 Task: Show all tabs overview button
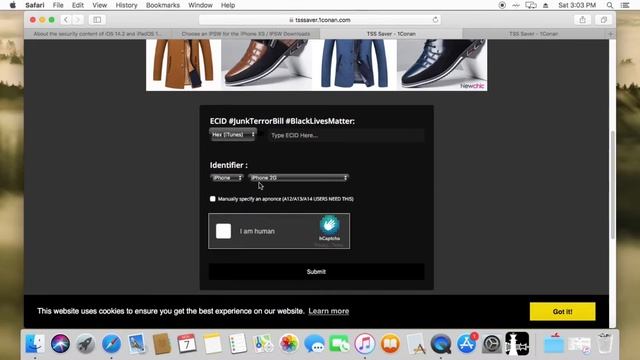[604, 20]
